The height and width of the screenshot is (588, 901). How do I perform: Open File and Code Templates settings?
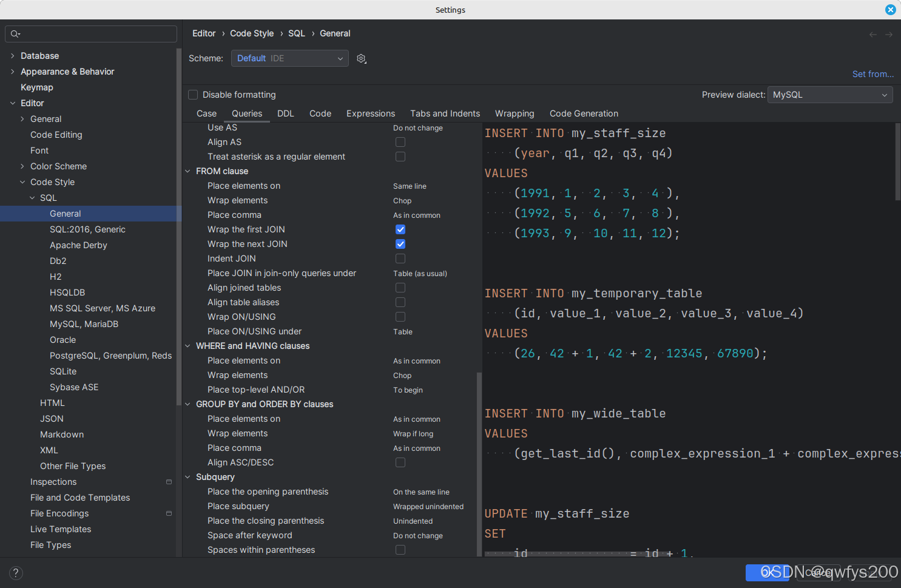80,498
